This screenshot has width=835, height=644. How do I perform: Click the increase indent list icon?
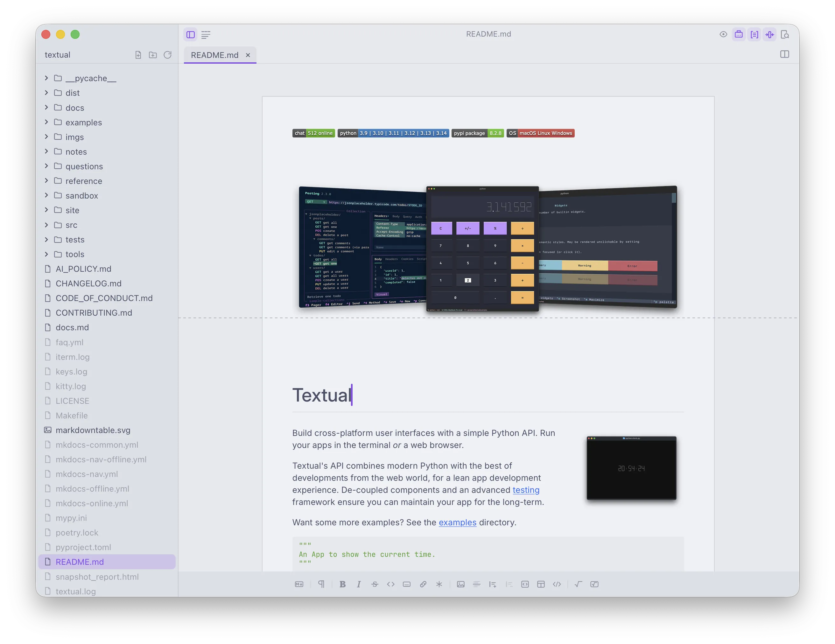click(x=493, y=584)
